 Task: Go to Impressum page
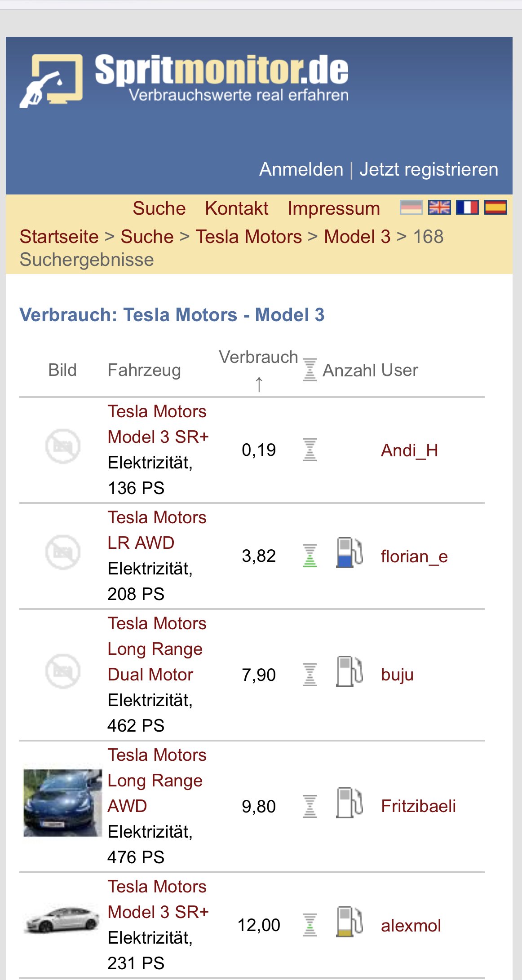(334, 208)
